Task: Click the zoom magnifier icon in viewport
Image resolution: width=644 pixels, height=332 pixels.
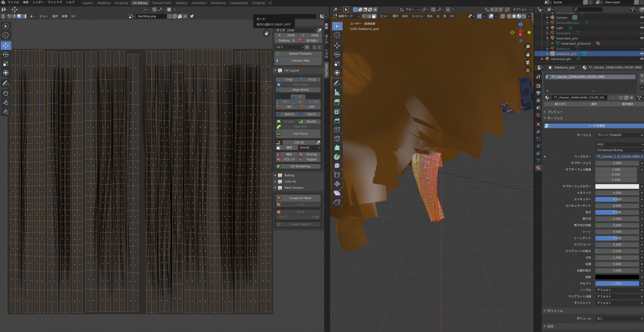Action: (x=528, y=47)
